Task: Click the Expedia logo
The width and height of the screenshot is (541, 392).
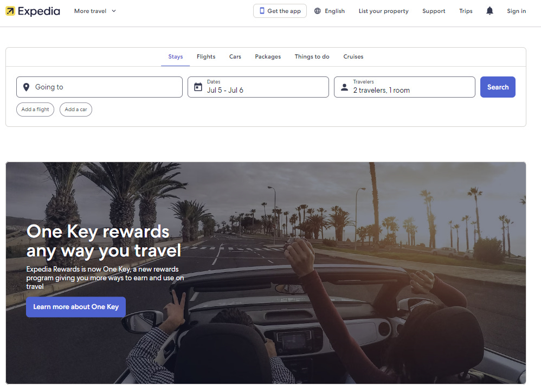Action: pos(33,11)
